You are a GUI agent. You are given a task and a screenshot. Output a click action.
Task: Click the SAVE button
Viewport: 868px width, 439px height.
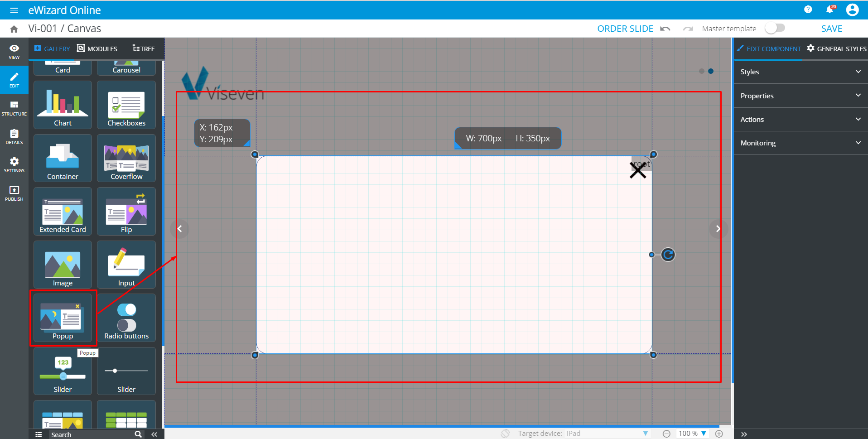click(x=831, y=29)
